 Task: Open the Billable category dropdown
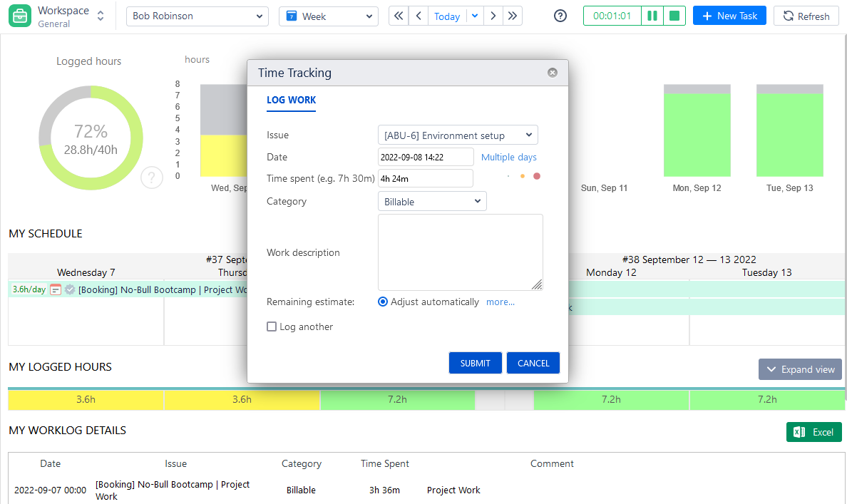[x=431, y=200]
